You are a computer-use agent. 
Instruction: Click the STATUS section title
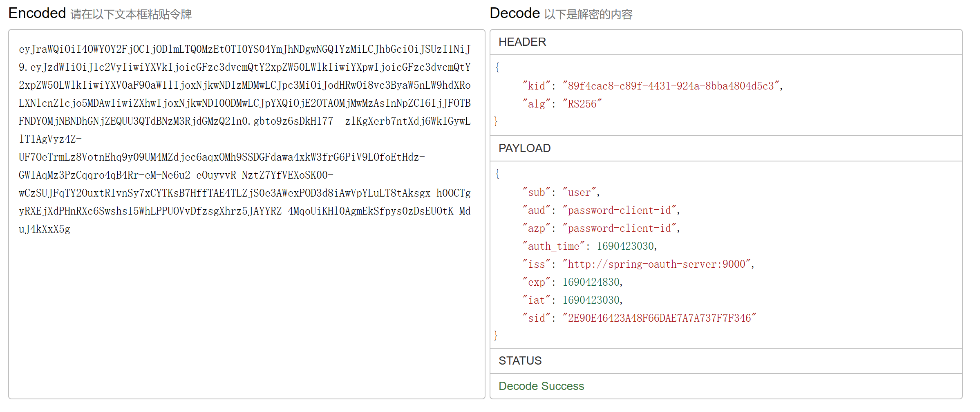[x=520, y=360]
